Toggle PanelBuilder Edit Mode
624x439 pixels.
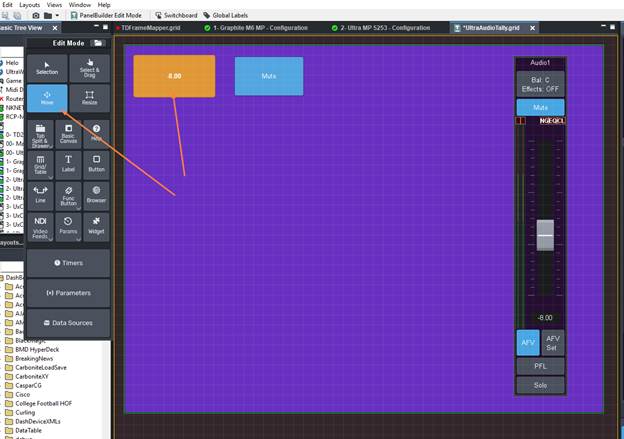coord(106,16)
